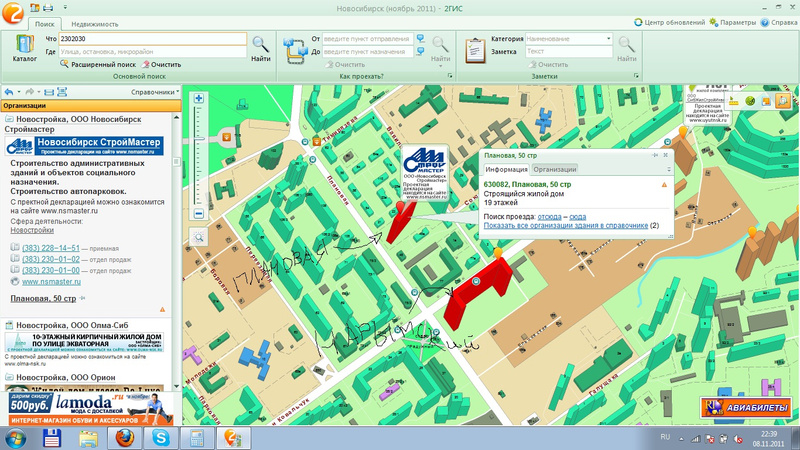
Task: Open the Справочники dropdown menu
Action: point(155,92)
